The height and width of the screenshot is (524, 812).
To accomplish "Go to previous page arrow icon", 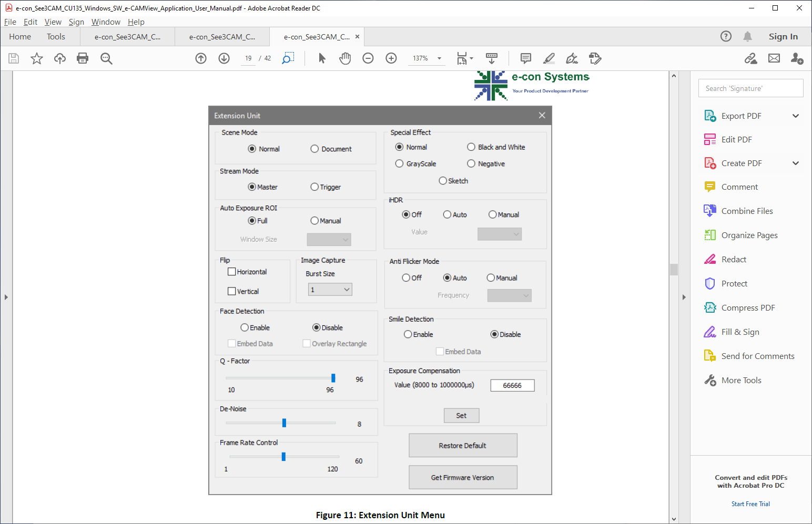I will (201, 58).
